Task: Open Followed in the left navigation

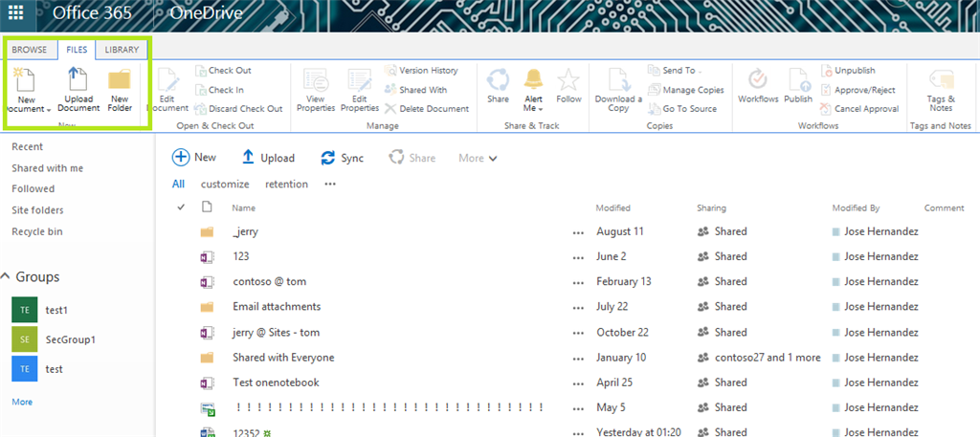Action: (x=33, y=188)
